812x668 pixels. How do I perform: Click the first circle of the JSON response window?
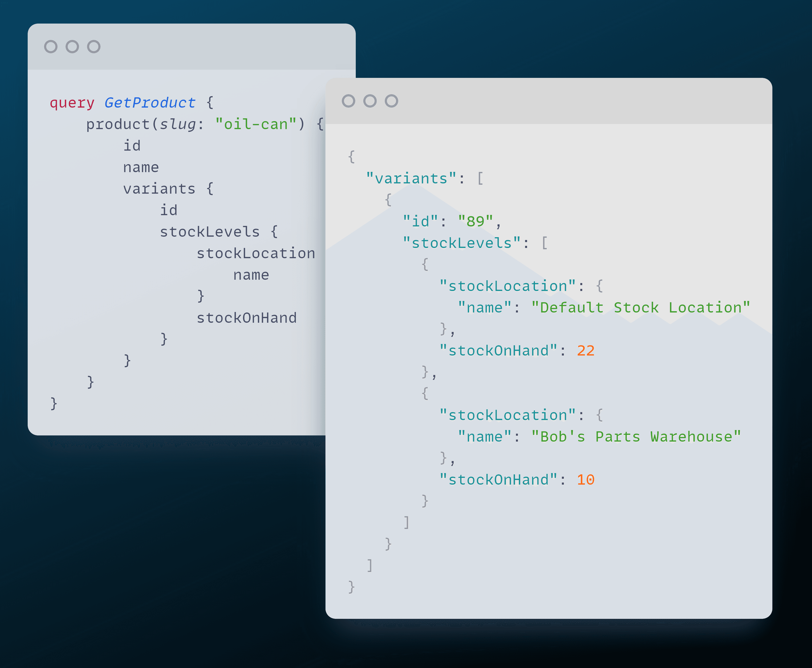pyautogui.click(x=348, y=101)
